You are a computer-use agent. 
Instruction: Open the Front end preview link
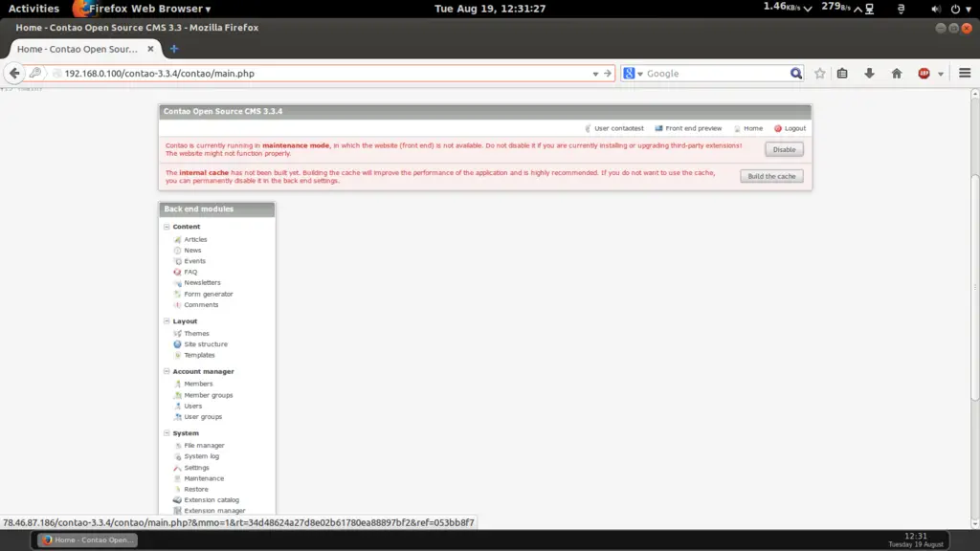pyautogui.click(x=688, y=128)
